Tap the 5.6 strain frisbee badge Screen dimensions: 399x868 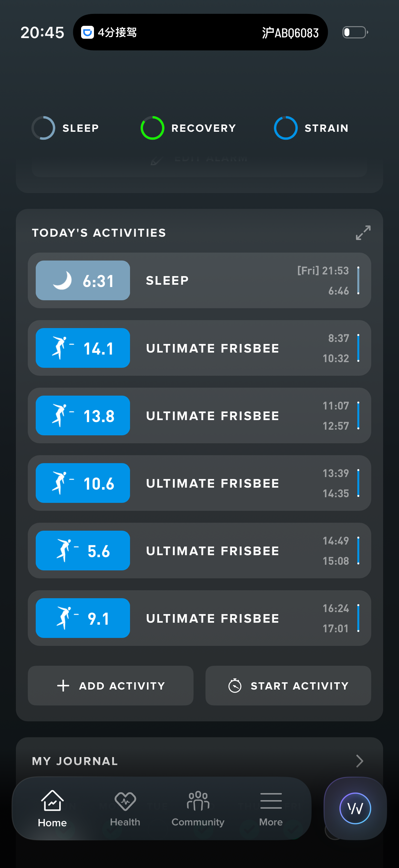[x=83, y=551]
